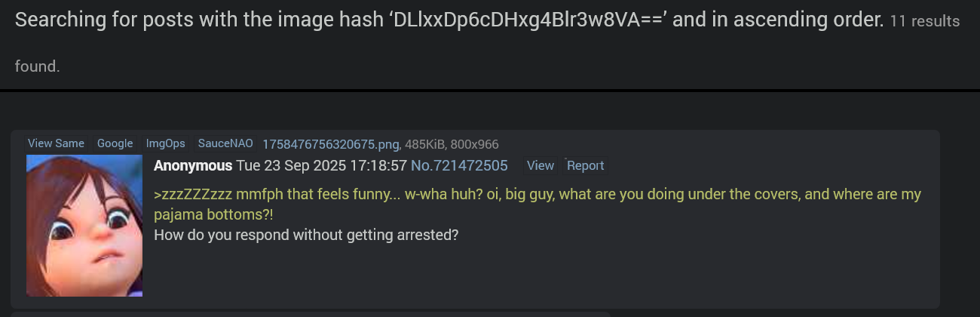The height and width of the screenshot is (317, 980).
Task: Report the post using the Report button
Action: click(x=585, y=165)
